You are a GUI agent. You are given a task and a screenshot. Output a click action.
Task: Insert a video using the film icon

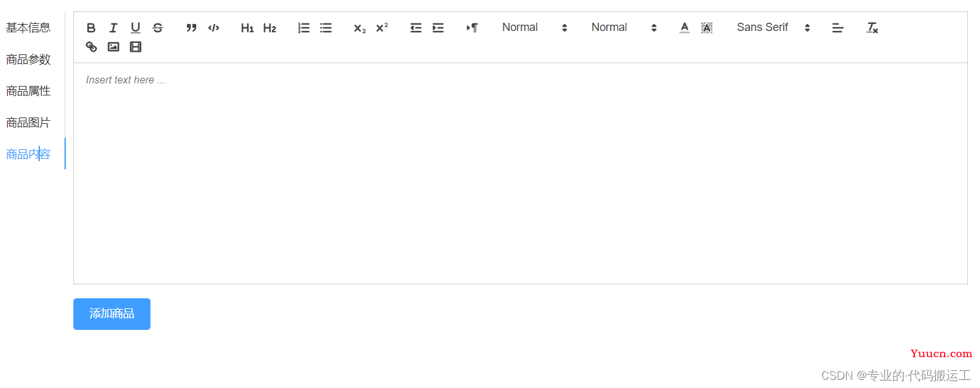135,47
